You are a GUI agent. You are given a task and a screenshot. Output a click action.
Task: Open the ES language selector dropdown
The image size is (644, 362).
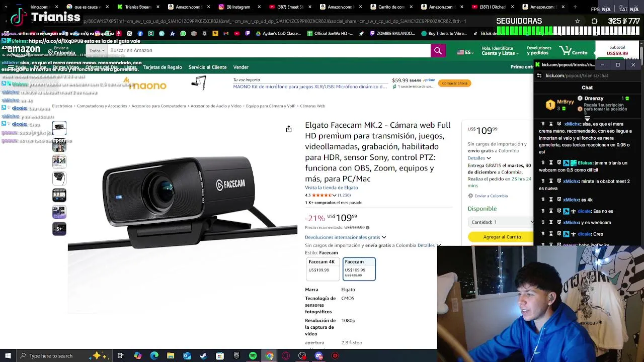[x=465, y=52]
